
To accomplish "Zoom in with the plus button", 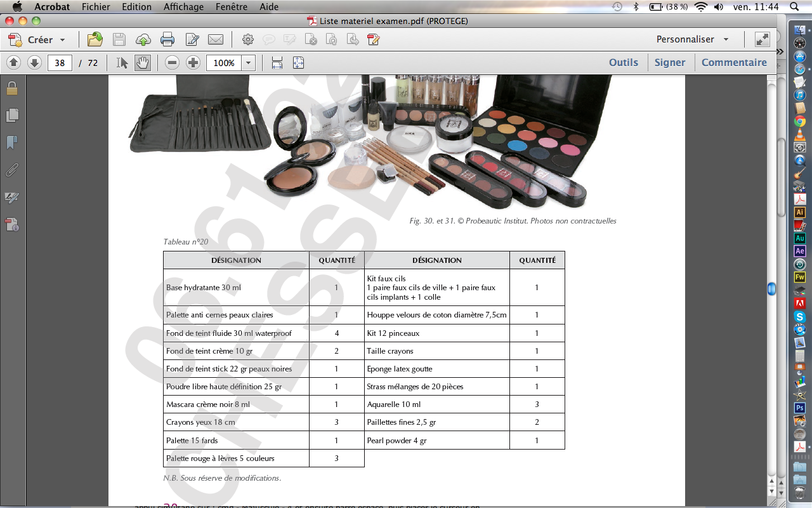I will click(193, 63).
